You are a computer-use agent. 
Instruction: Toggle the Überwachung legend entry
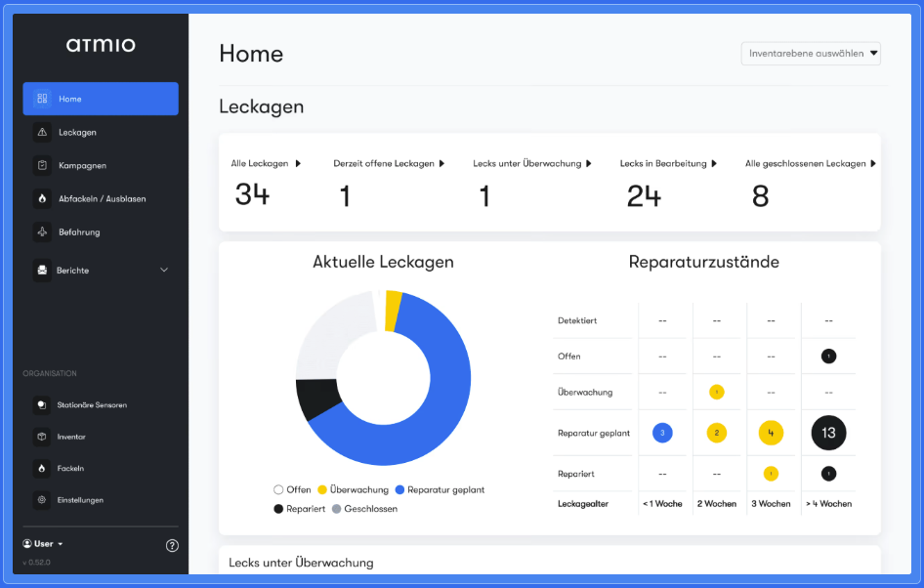tap(353, 489)
